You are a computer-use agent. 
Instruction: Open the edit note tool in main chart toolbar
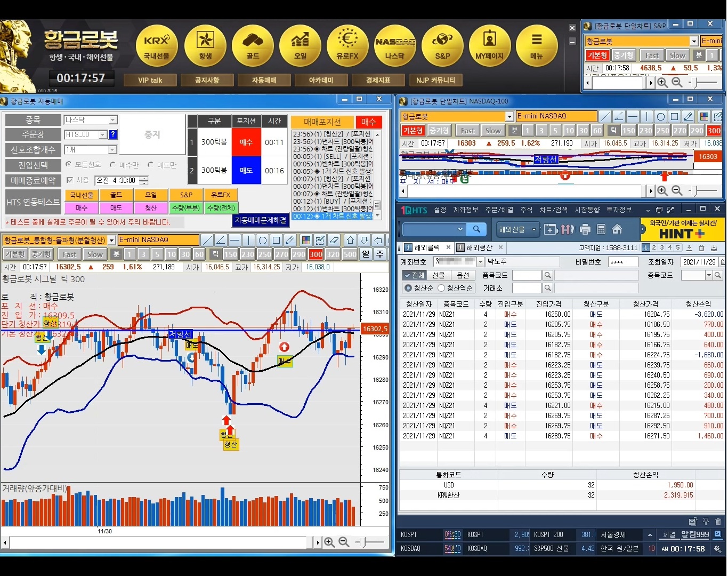pos(320,240)
